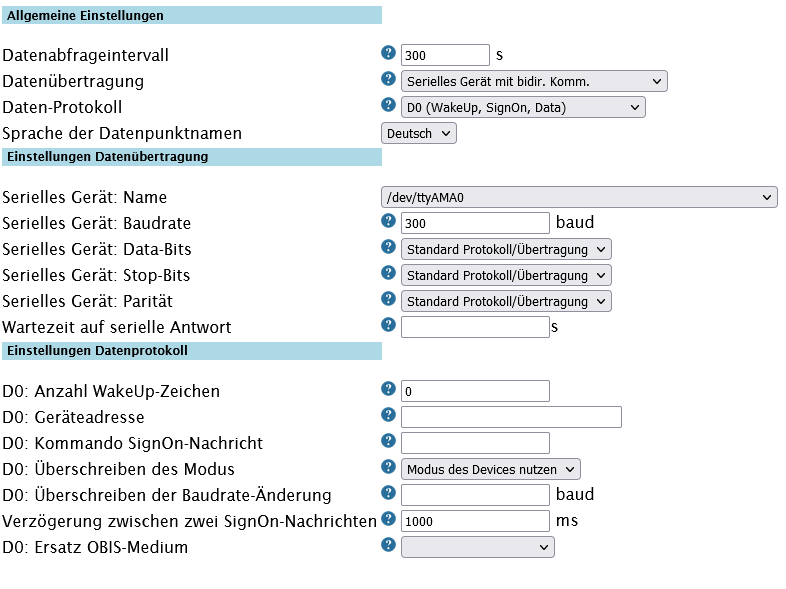Click help icon for Ersatz OBIS-Medium
Screen dimensions: 786x589
tap(388, 545)
